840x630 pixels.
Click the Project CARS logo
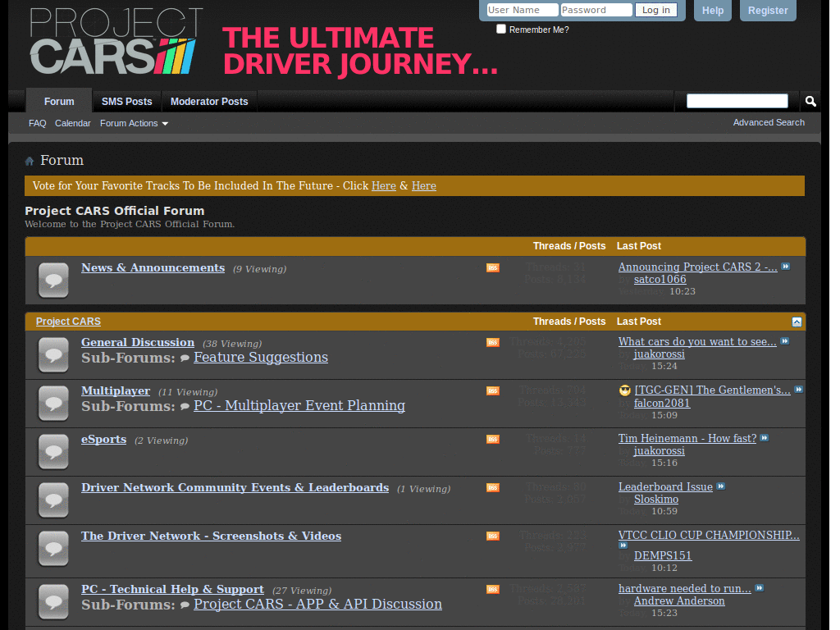116,41
